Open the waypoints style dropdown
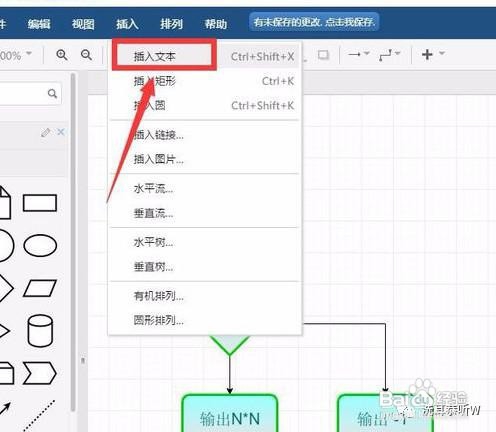The height and width of the screenshot is (432, 496). point(389,55)
